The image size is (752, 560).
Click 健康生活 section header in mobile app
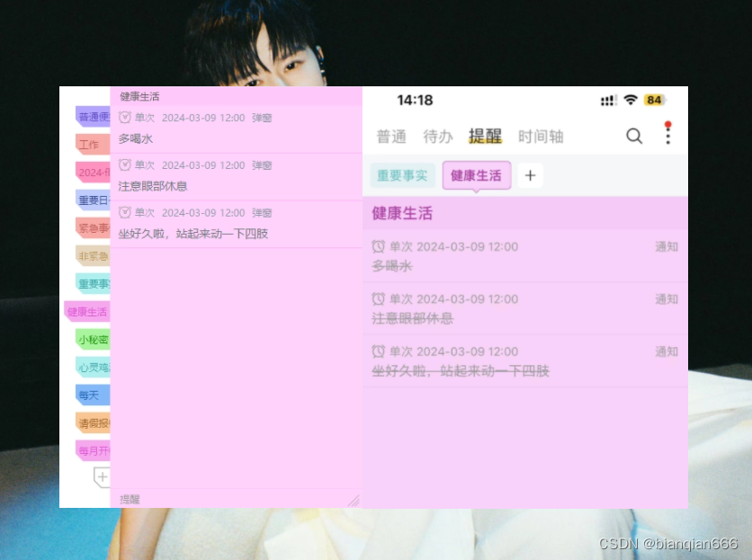402,213
